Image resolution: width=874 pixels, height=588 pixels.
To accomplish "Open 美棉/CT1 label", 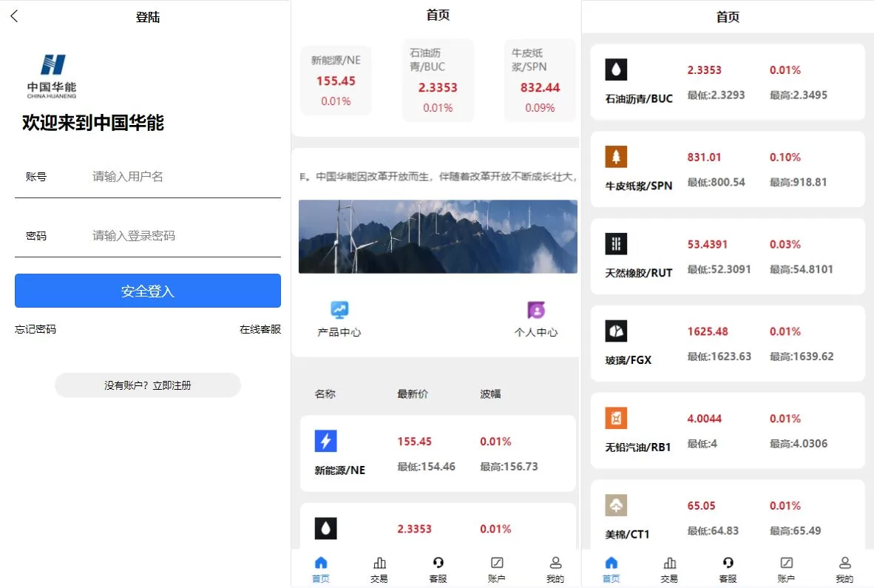I will pyautogui.click(x=627, y=535).
